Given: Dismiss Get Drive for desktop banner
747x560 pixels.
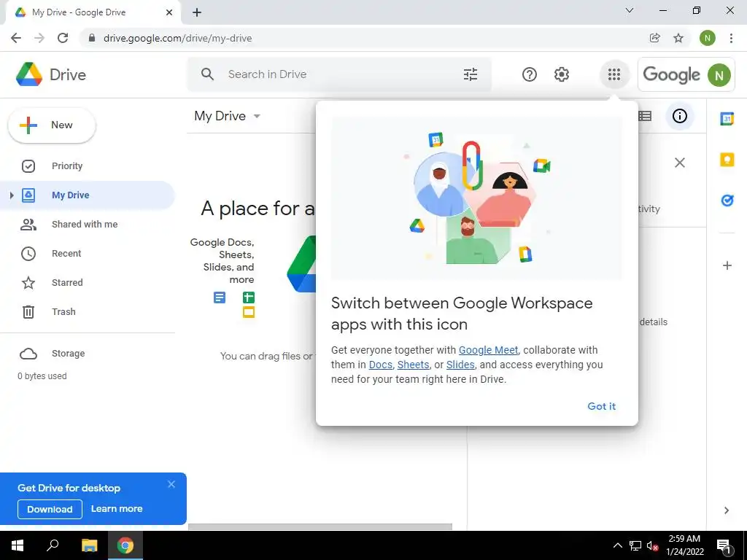Looking at the screenshot, I should coord(171,484).
